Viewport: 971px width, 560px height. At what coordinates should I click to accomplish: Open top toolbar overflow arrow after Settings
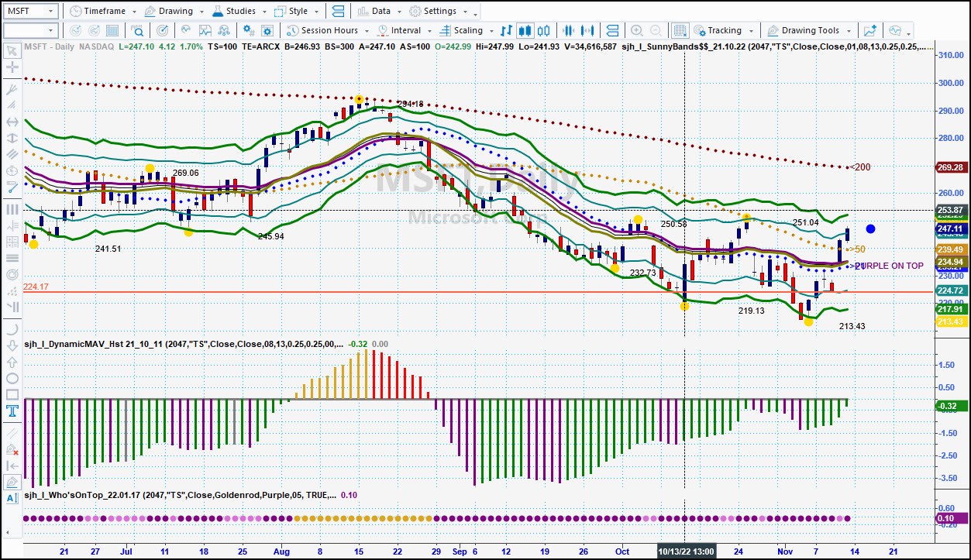pos(475,14)
